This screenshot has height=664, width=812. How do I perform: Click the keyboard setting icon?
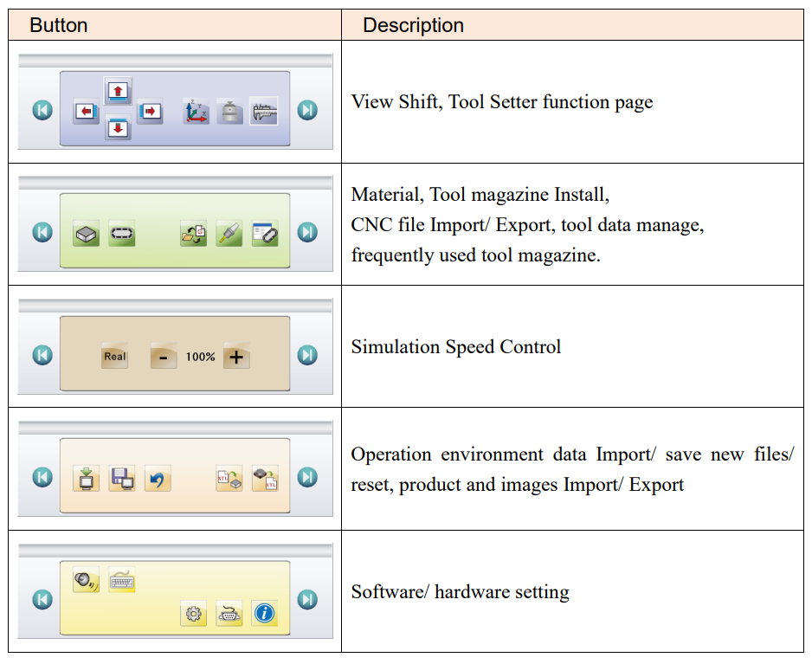(x=122, y=580)
